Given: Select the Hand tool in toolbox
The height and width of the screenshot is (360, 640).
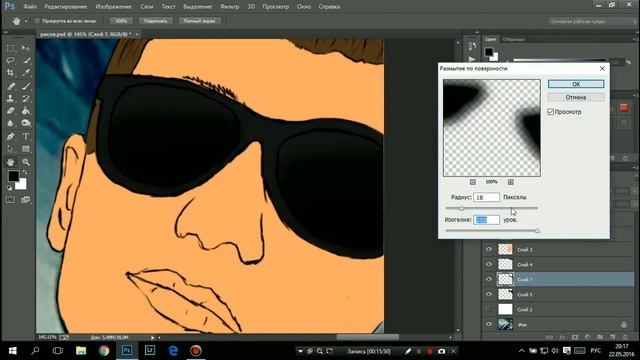Looking at the screenshot, I should [x=11, y=162].
